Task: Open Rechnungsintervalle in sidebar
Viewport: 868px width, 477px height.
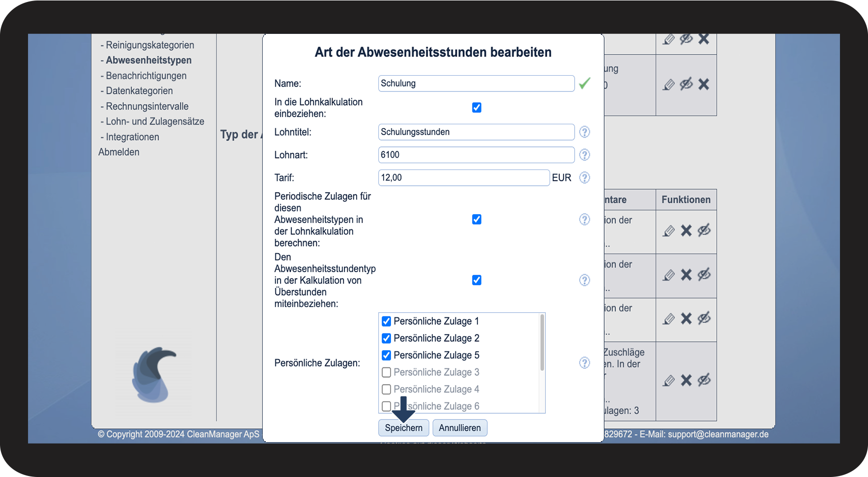Action: 147,107
